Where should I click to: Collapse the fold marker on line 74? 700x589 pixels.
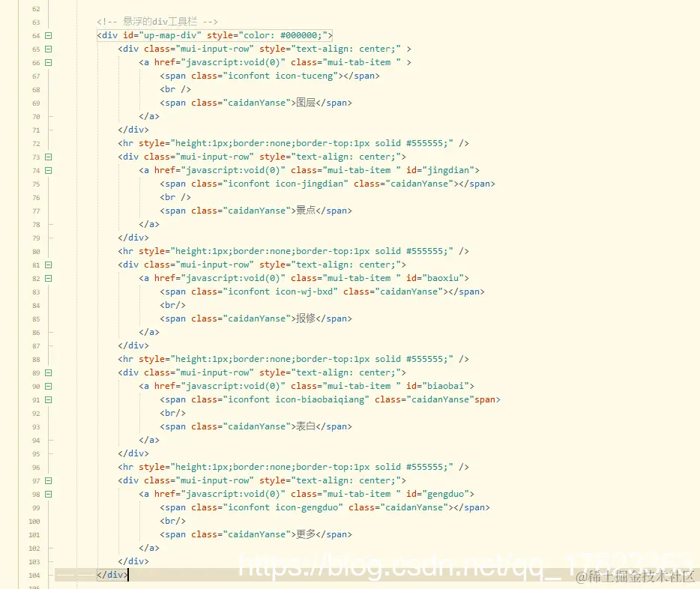coord(49,170)
